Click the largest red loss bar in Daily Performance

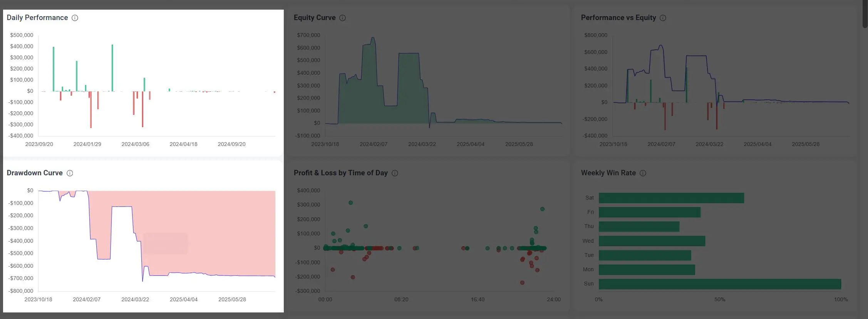click(x=91, y=110)
